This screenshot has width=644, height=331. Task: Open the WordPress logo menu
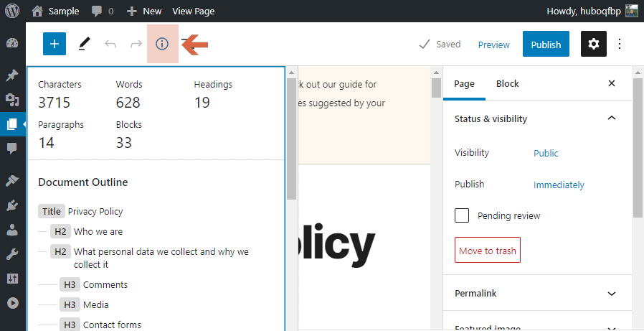[12, 11]
